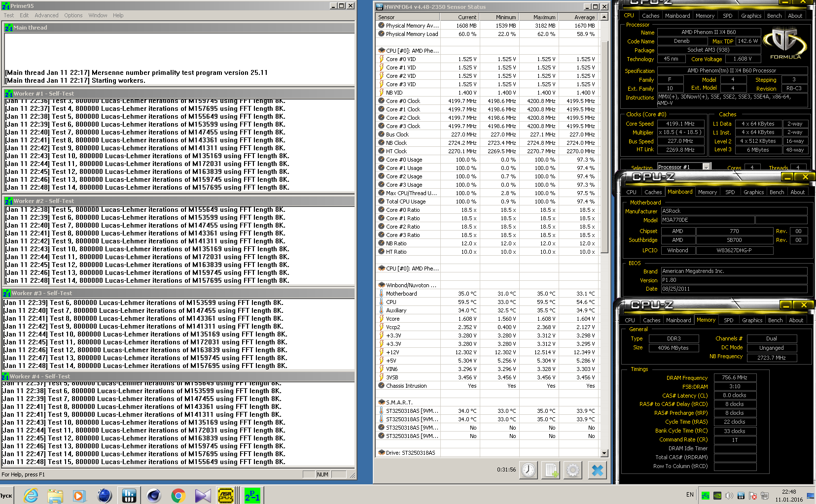This screenshot has height=504, width=816.
Task: Open Internet Explorer from the taskbar
Action: pos(31,495)
